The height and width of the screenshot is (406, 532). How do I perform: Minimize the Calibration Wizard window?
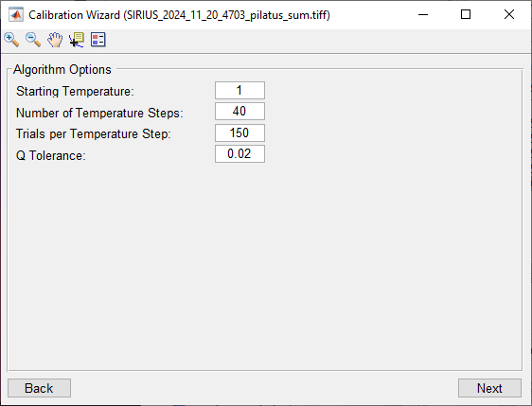(x=423, y=14)
